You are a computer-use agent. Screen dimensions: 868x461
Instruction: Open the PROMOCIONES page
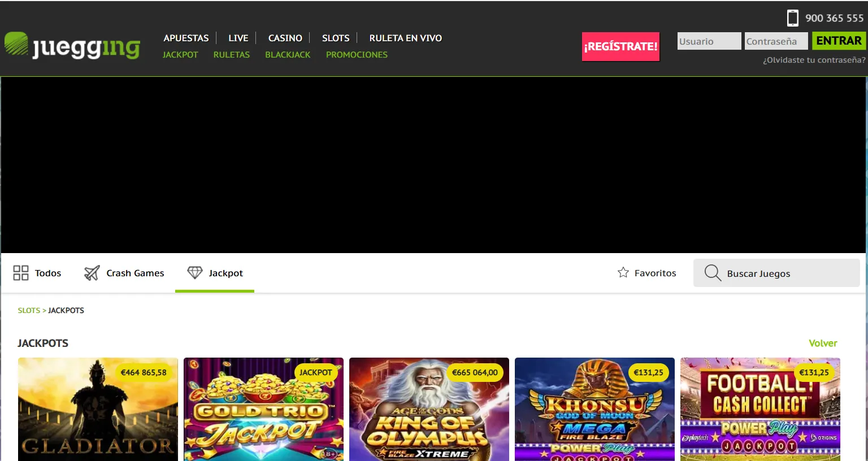357,55
